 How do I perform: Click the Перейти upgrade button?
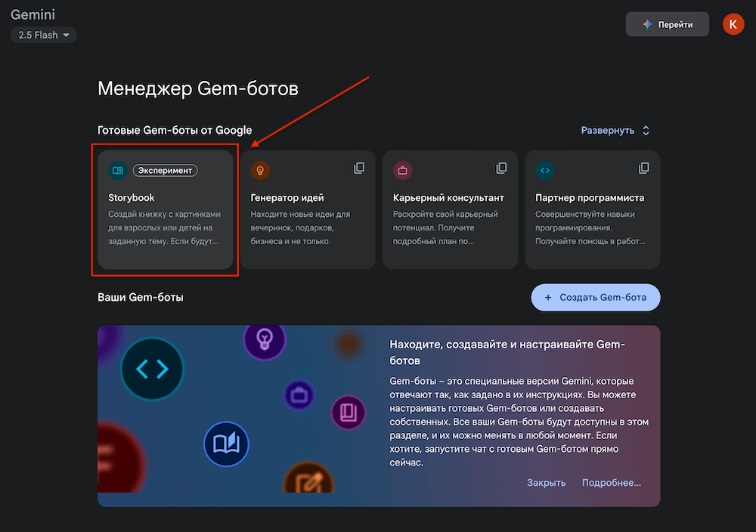click(x=668, y=24)
